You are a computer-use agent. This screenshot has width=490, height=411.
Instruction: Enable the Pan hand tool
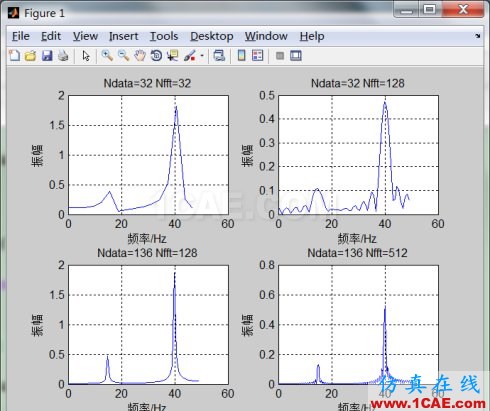(140, 56)
